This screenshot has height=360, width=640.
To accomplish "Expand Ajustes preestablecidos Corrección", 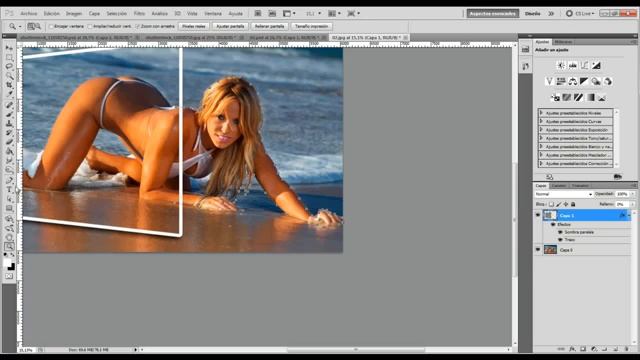I will pos(542,163).
